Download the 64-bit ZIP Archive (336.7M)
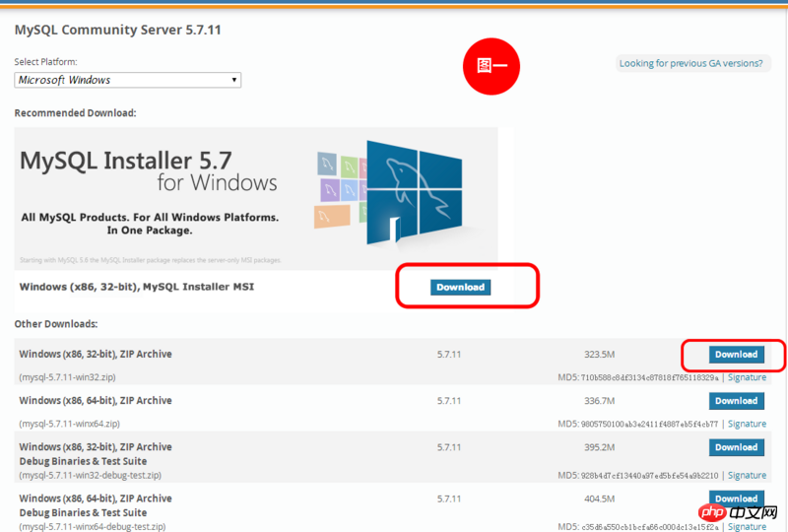The height and width of the screenshot is (532, 788). [x=736, y=401]
